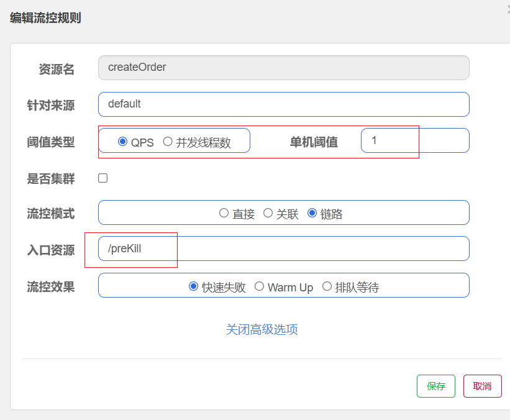Select 快速失败 flow control effect
Screen dimensions: 510x420
point(194,286)
